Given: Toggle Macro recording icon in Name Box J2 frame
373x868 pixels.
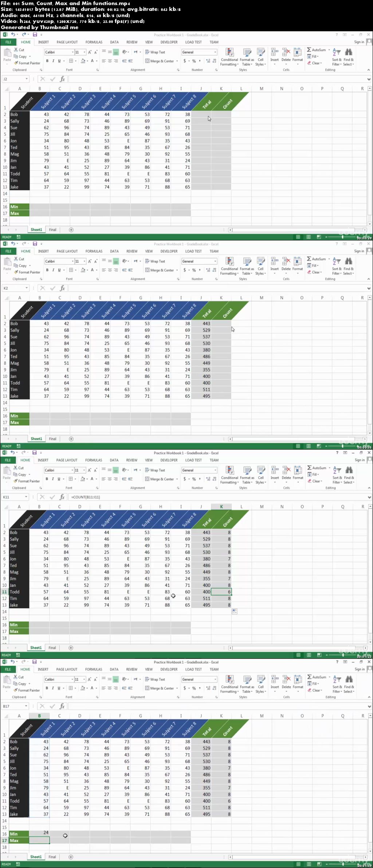Looking at the screenshot, I should click(19, 237).
